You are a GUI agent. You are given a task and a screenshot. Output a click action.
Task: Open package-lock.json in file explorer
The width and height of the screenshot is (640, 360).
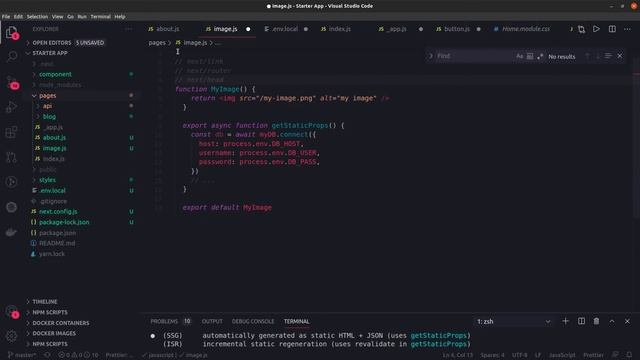coord(64,222)
